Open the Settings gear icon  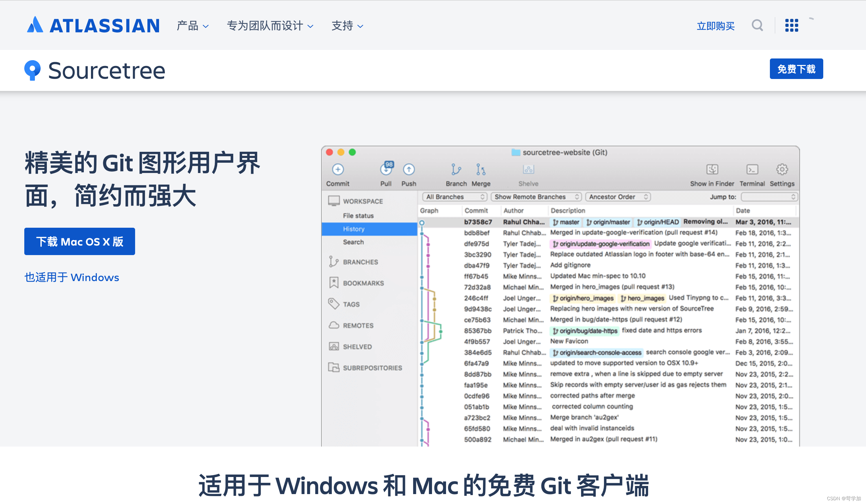(x=782, y=169)
